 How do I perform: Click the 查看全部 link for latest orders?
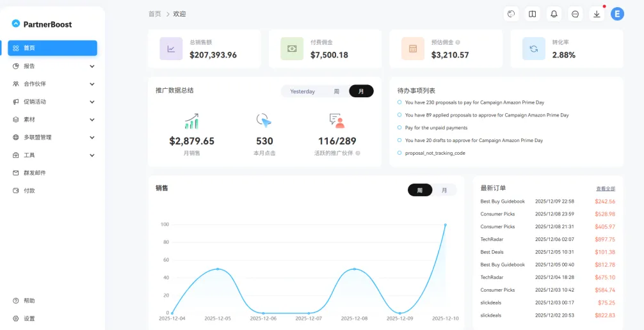tap(606, 189)
